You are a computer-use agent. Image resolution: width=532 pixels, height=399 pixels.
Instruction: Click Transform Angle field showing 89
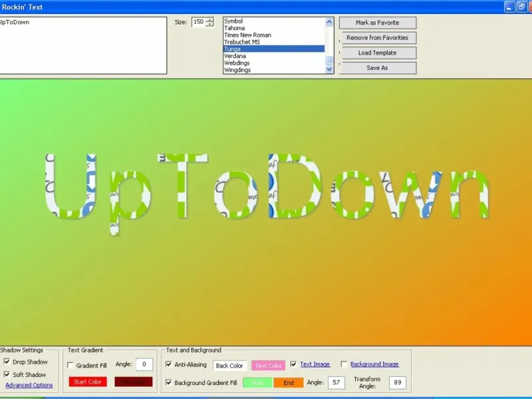tap(397, 382)
